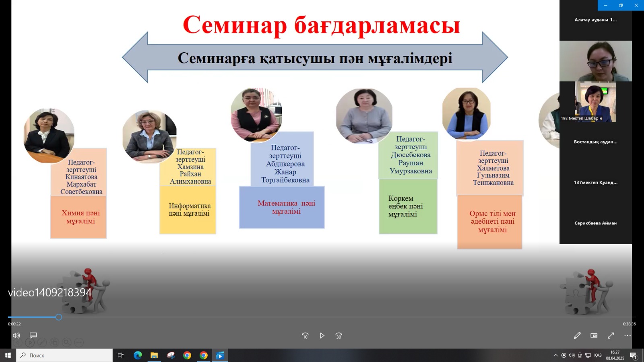Open the volume control in the player
The image size is (644, 362).
[17, 335]
